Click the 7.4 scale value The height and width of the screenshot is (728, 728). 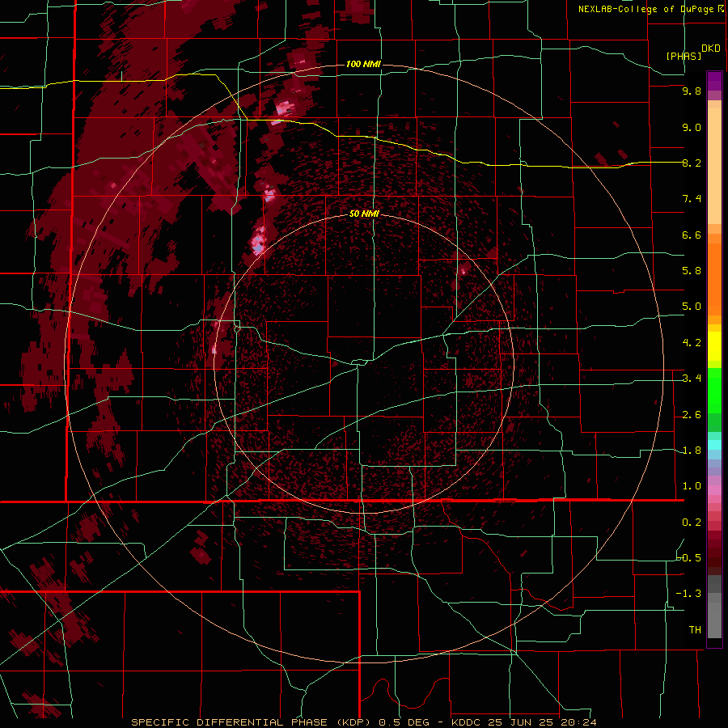click(692, 199)
